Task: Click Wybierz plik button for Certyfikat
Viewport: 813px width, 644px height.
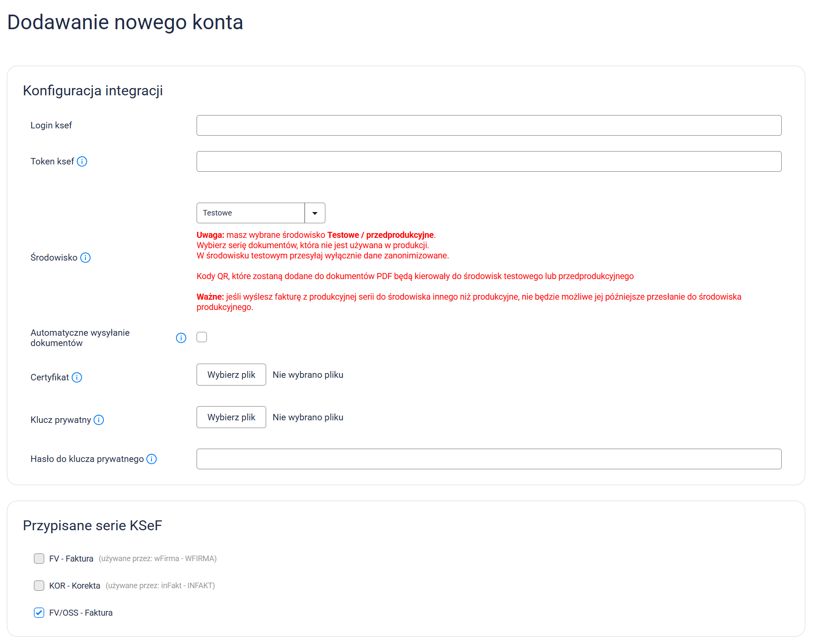Action: 231,375
